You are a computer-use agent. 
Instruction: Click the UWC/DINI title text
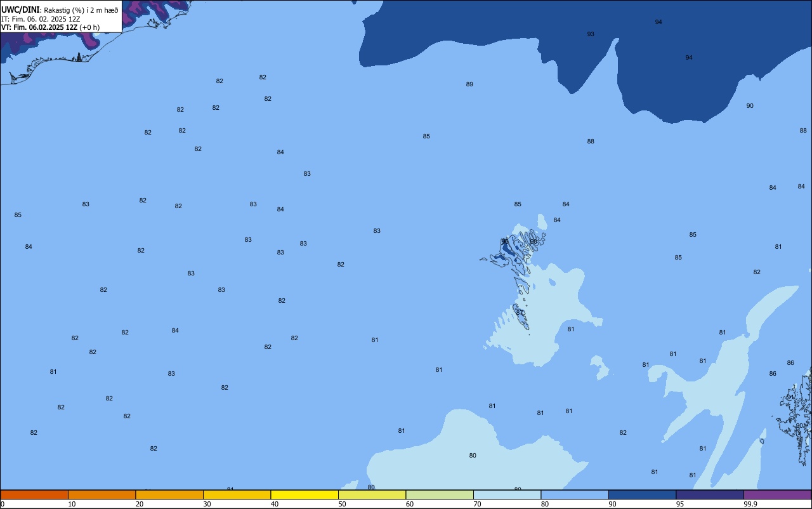(20, 10)
